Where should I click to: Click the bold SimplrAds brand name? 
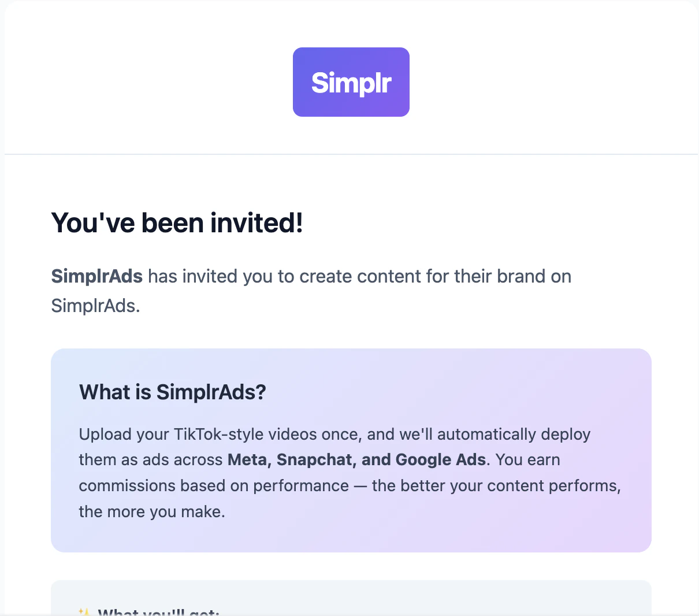click(x=96, y=276)
